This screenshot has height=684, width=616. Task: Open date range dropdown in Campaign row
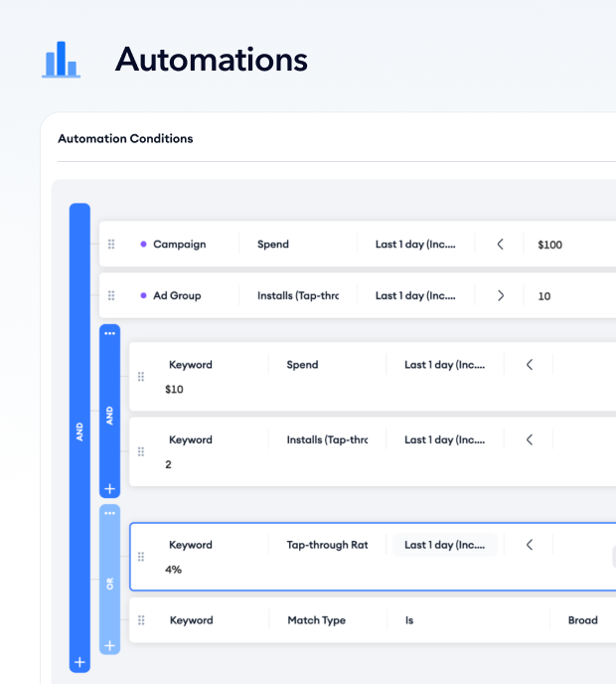[415, 244]
